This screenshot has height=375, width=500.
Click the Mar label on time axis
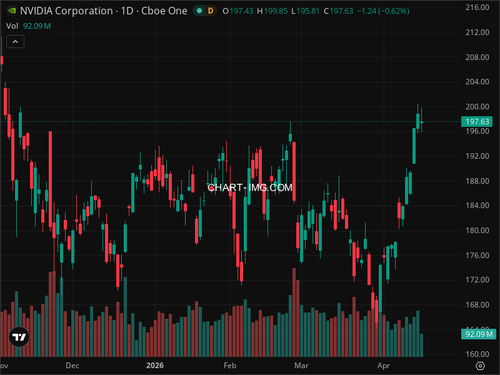pos(301,366)
